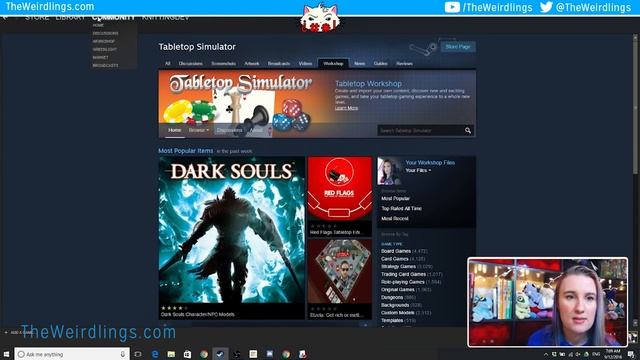640x360 pixels.
Task: Click the Your Workshop Files link
Action: click(430, 162)
